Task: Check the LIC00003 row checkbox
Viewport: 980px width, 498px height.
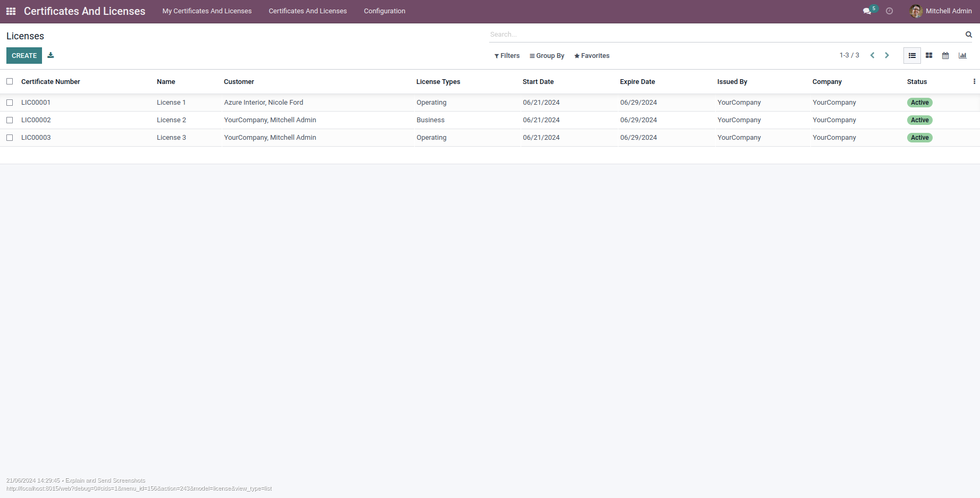Action: tap(10, 138)
